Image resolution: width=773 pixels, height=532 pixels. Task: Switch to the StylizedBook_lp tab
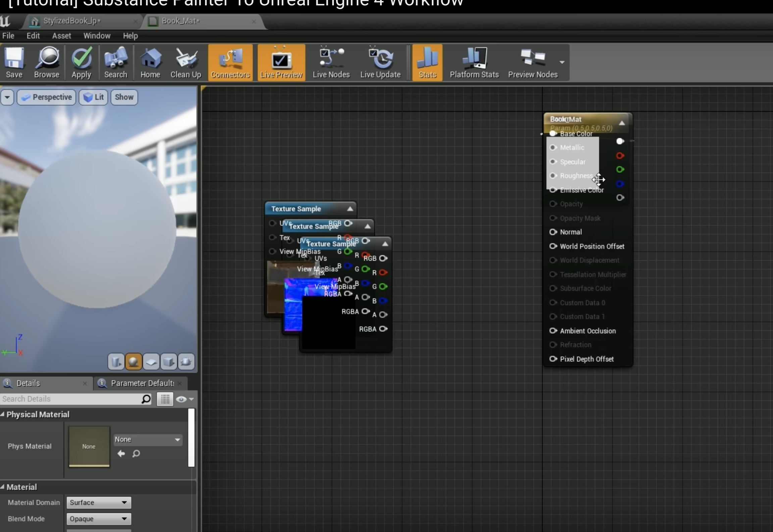72,21
